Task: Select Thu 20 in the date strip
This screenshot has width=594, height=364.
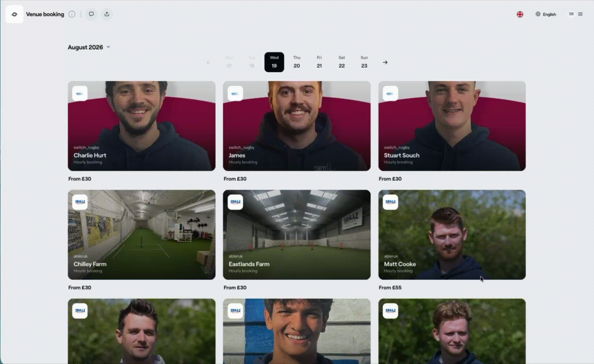Action: (297, 62)
